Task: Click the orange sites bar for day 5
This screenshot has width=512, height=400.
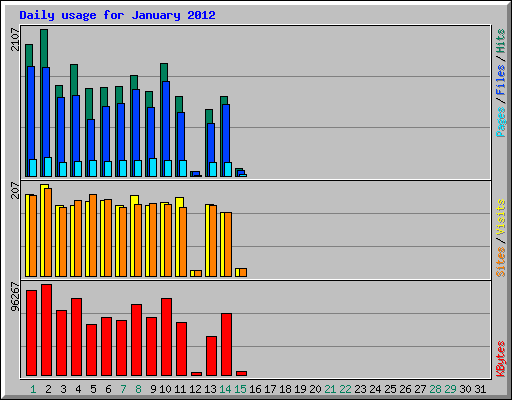Action: click(93, 235)
